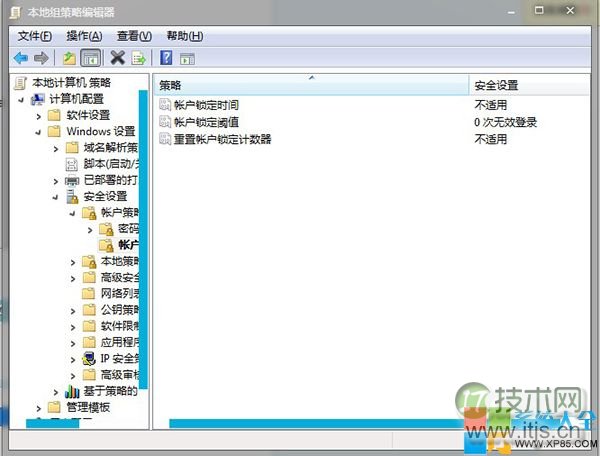Click the IP 安全 tree node icon
The image size is (600, 456).
tap(89, 359)
